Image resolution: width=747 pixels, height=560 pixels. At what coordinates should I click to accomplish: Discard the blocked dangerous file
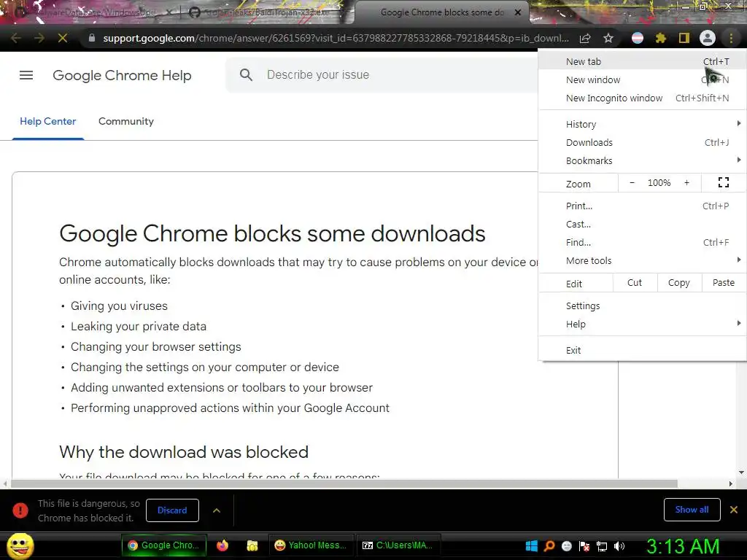(x=172, y=510)
